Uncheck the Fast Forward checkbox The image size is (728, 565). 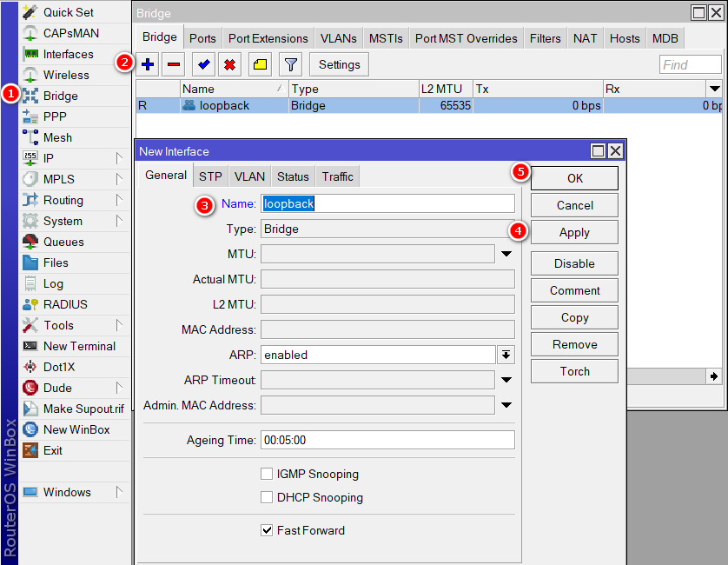(x=267, y=529)
